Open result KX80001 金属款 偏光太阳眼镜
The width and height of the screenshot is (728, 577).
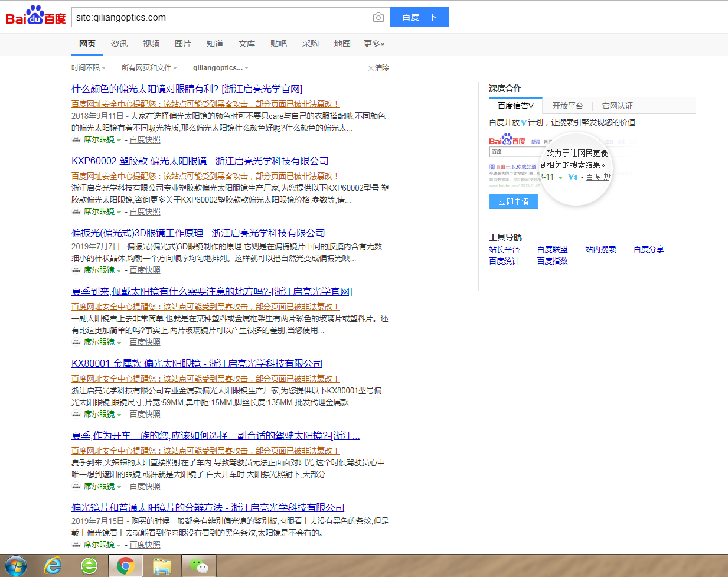click(x=197, y=364)
